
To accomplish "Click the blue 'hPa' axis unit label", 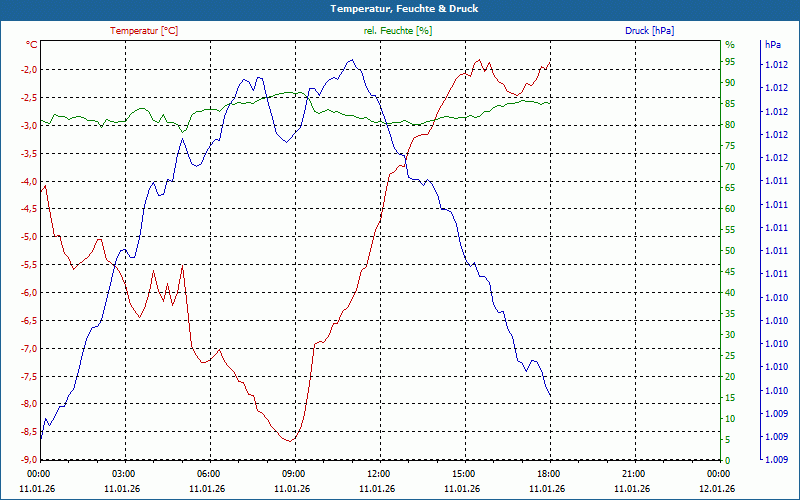I will [x=772, y=45].
